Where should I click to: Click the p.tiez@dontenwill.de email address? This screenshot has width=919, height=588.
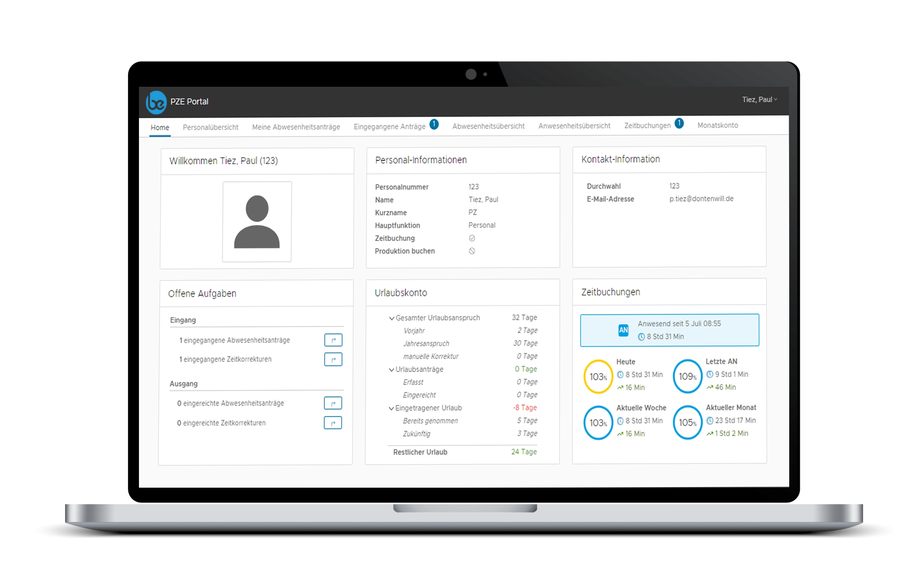click(701, 199)
